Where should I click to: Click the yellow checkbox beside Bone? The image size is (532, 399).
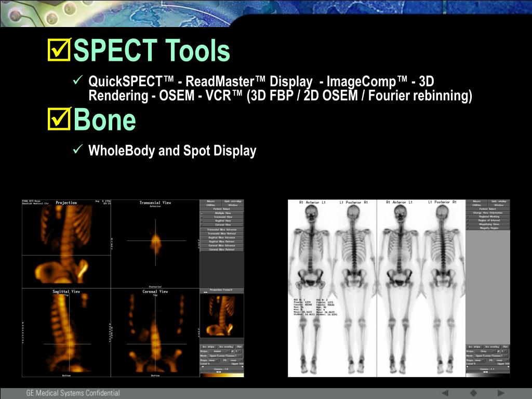59,119
